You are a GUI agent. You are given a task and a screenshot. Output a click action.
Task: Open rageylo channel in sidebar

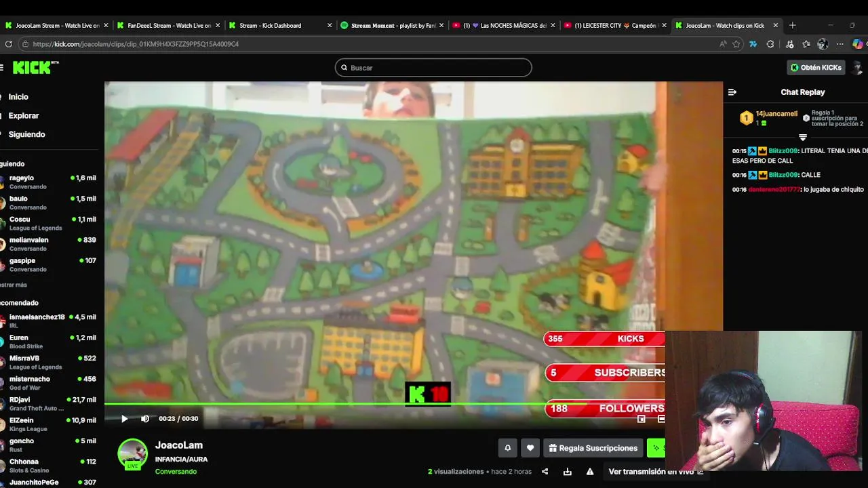tap(49, 182)
